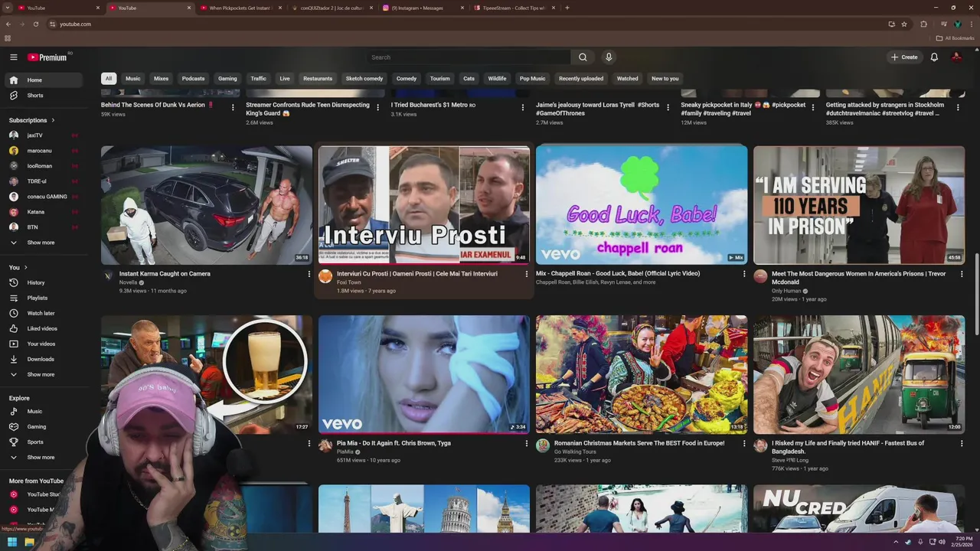
Task: Select the Sketch comedy filter chip
Action: [x=364, y=78]
